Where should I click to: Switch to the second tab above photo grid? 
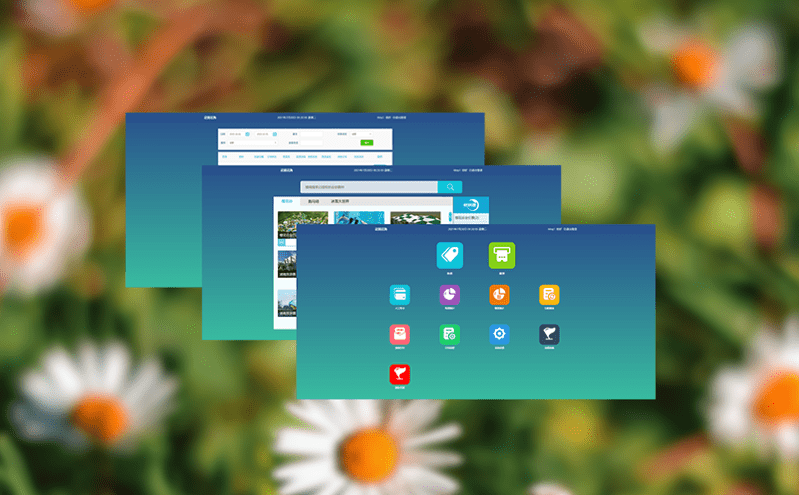click(x=313, y=202)
